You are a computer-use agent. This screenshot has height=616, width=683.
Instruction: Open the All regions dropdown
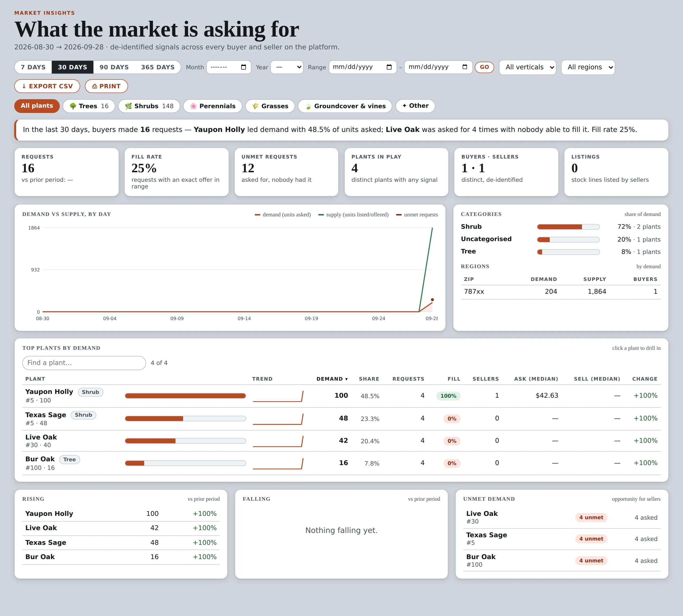pyautogui.click(x=588, y=67)
